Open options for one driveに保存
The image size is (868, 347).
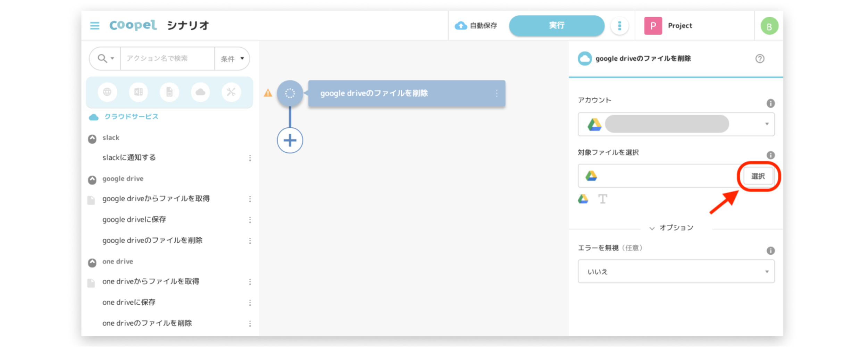(250, 303)
